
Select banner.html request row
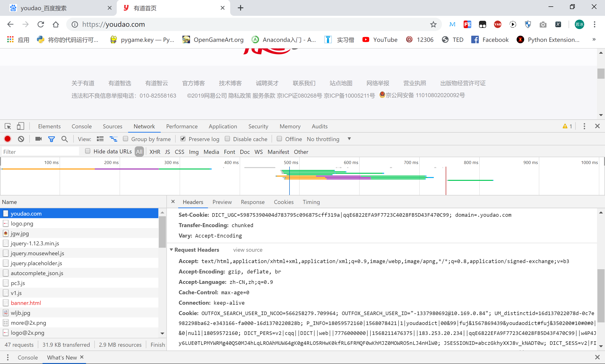click(x=79, y=303)
